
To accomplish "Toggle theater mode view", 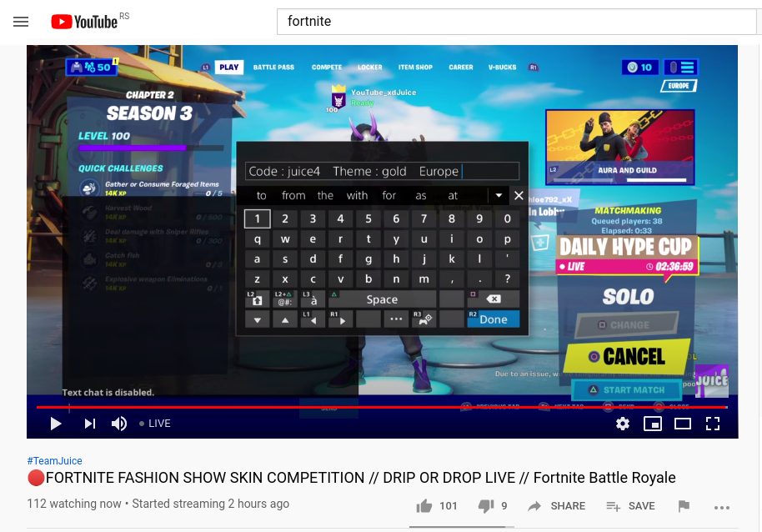I will (683, 424).
